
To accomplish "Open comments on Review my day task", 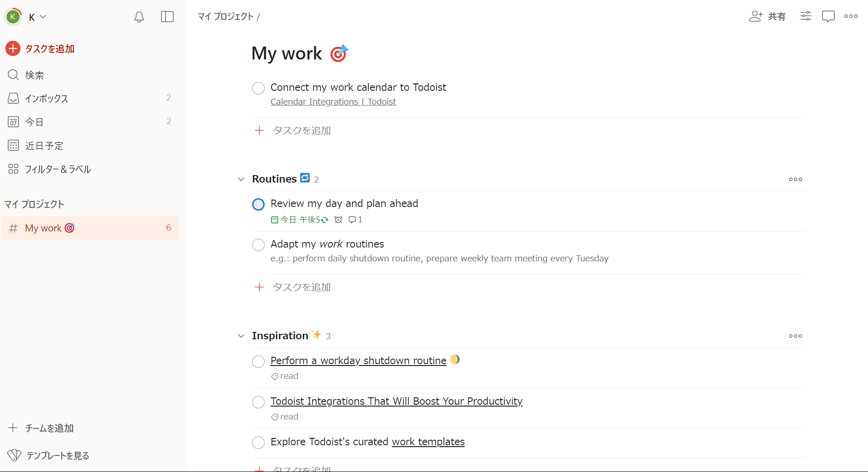I will [x=355, y=220].
